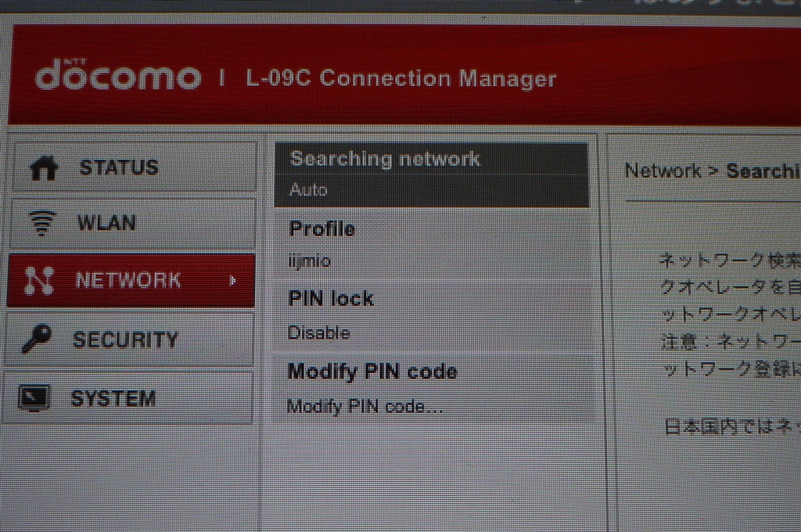Click the Network breadcrumb link
Screen dimensions: 801x532
663,171
